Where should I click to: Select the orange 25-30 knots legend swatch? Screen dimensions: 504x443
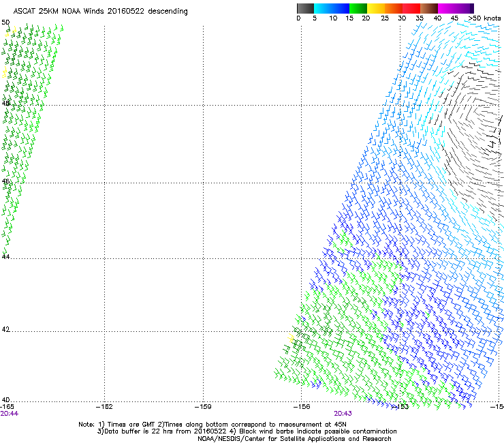(394, 8)
